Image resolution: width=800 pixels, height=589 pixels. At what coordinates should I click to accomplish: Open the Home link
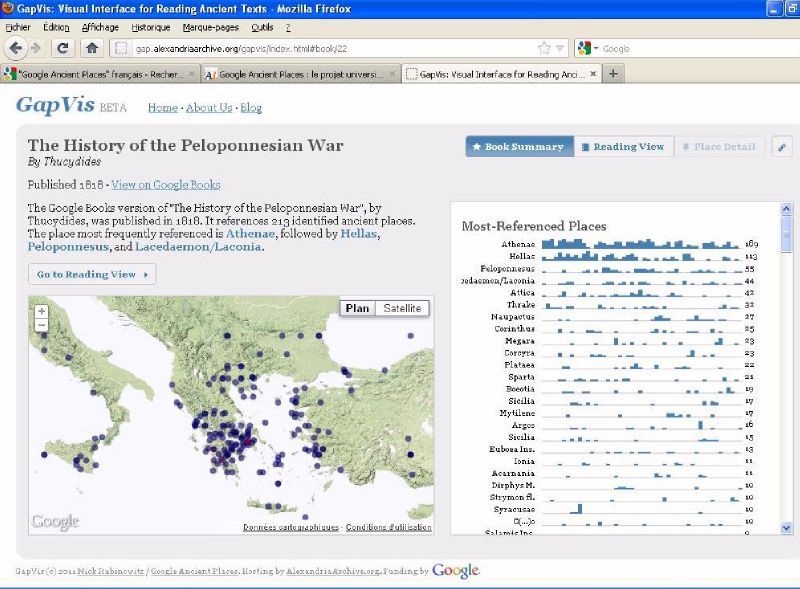pos(163,108)
